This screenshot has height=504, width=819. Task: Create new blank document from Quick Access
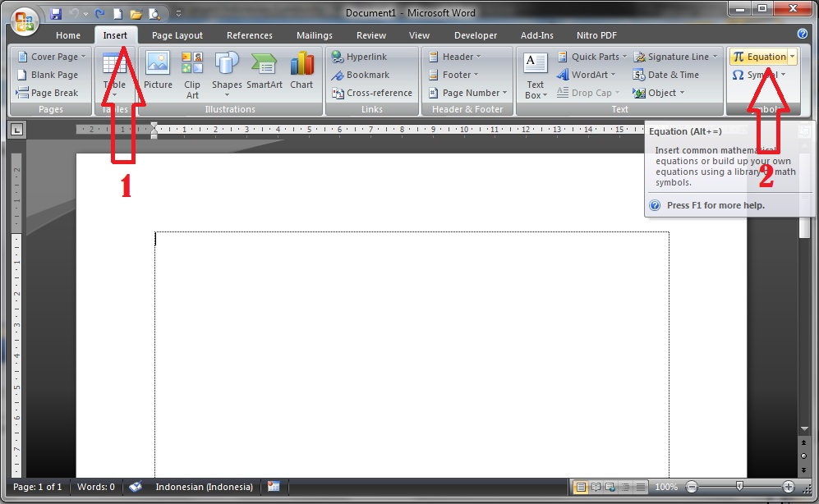pyautogui.click(x=118, y=14)
